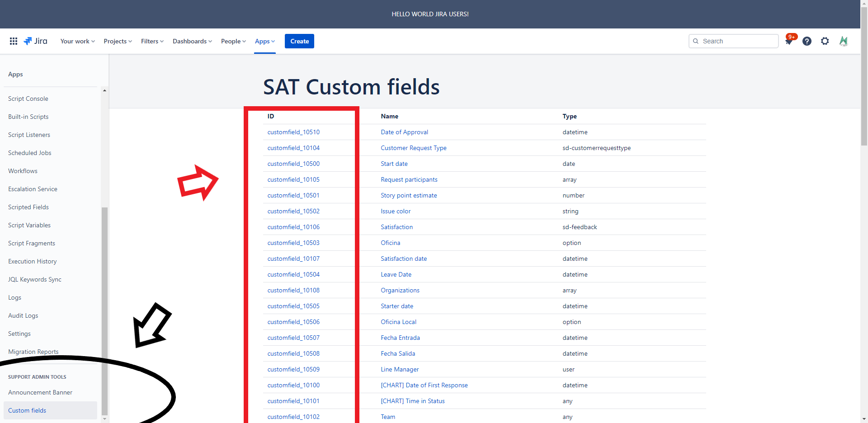Open the app switcher grid icon
This screenshot has width=868, height=423.
[x=14, y=41]
